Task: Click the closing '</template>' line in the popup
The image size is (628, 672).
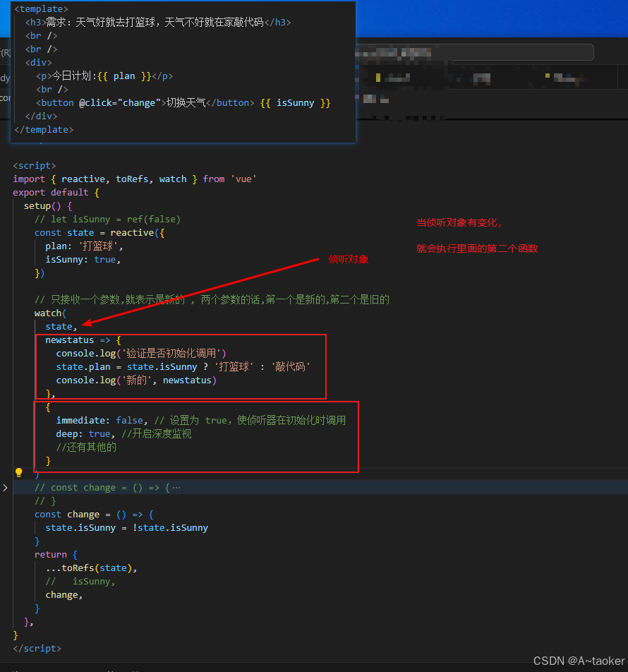Action: pos(44,129)
